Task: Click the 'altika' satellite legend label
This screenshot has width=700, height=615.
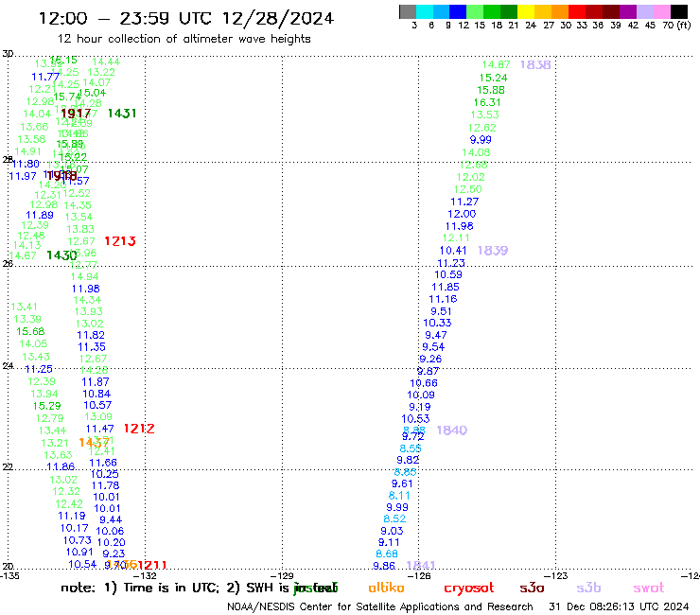Action: pyautogui.click(x=386, y=588)
